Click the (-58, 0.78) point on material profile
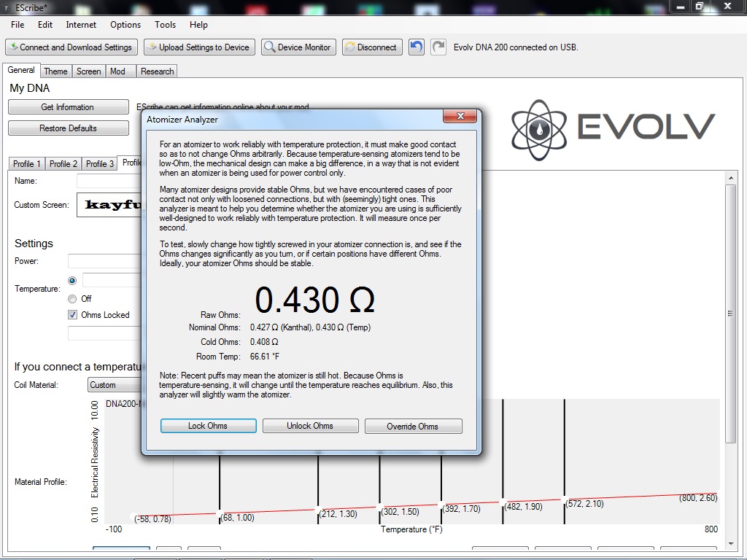The height and width of the screenshot is (560, 747). click(134, 517)
